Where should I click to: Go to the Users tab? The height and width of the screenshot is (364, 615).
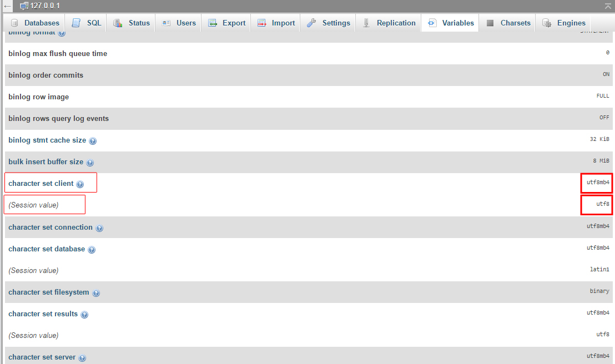pos(182,23)
